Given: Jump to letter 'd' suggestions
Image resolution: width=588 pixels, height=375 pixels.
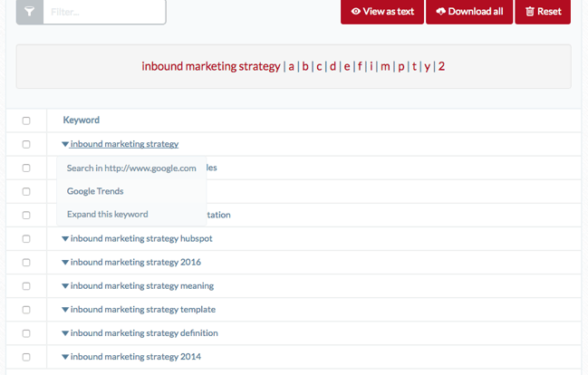Looking at the screenshot, I should [x=333, y=66].
